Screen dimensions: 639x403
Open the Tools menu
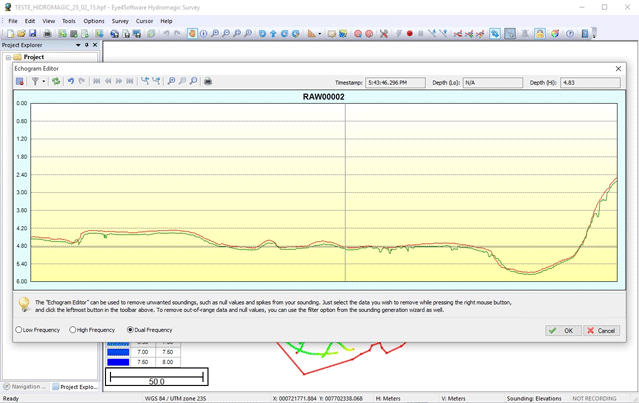69,21
